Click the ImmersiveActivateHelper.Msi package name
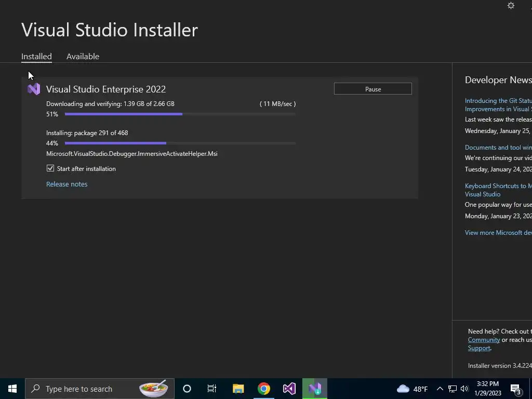532x399 pixels. [131, 154]
